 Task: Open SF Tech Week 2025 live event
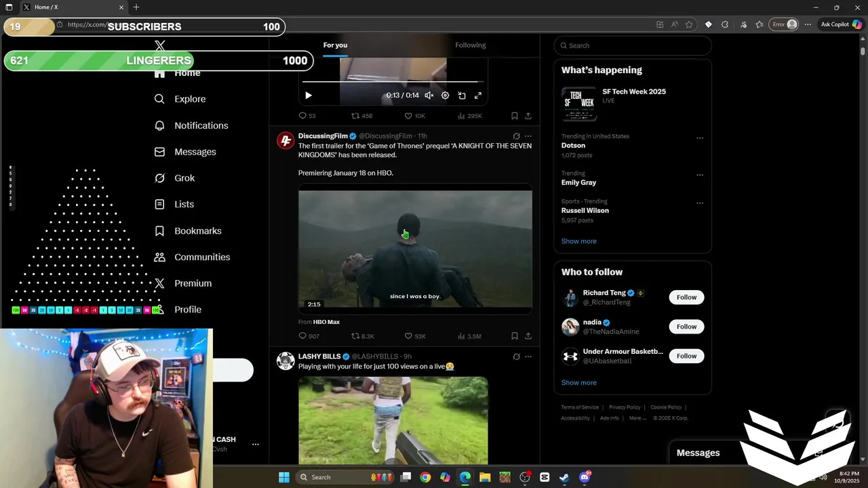(633, 104)
